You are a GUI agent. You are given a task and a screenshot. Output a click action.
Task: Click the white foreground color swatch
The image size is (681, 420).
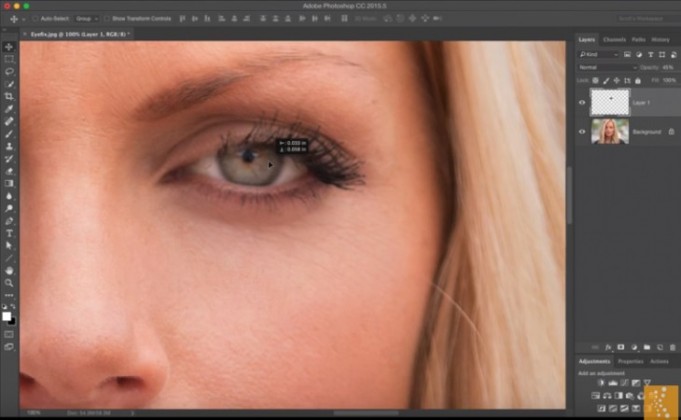[6, 317]
